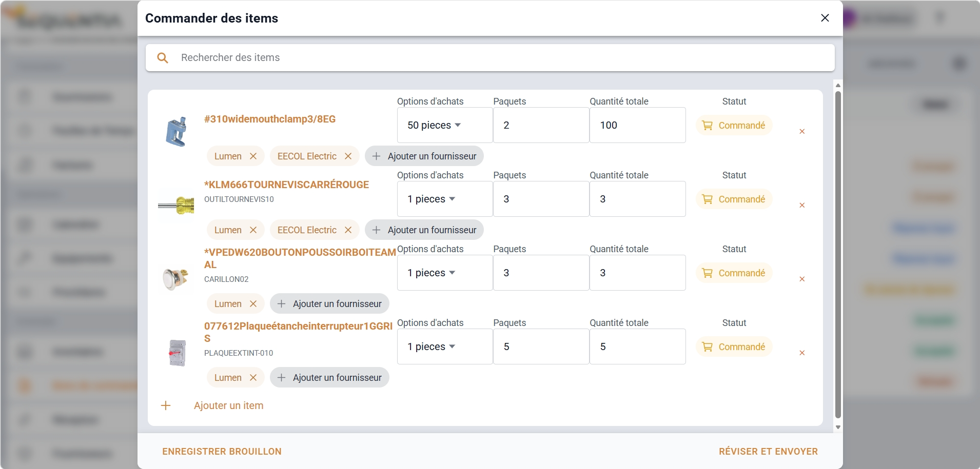Remove the KLM666TOURNEVIS item row
This screenshot has height=469, width=980.
[802, 206]
